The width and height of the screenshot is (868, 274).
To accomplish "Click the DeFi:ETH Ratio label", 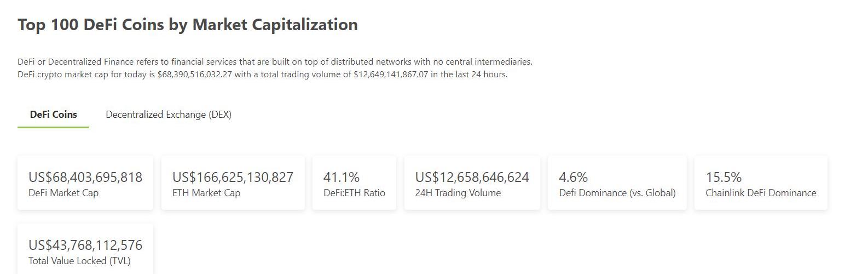I will [354, 193].
